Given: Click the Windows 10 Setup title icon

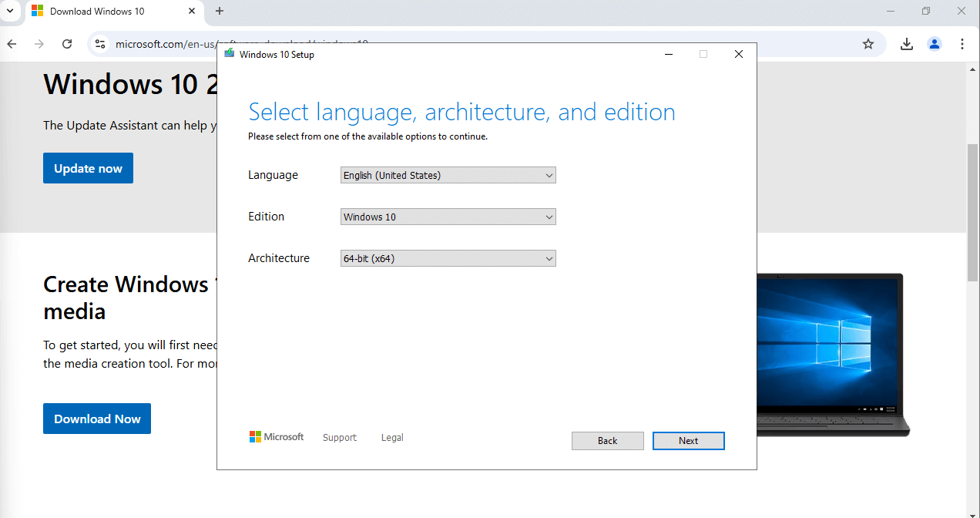Looking at the screenshot, I should click(x=229, y=54).
